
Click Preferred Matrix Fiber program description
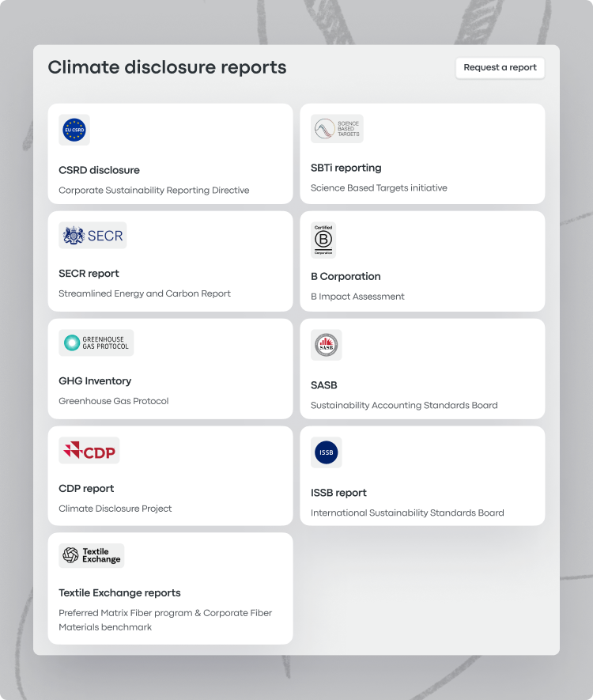(x=165, y=620)
